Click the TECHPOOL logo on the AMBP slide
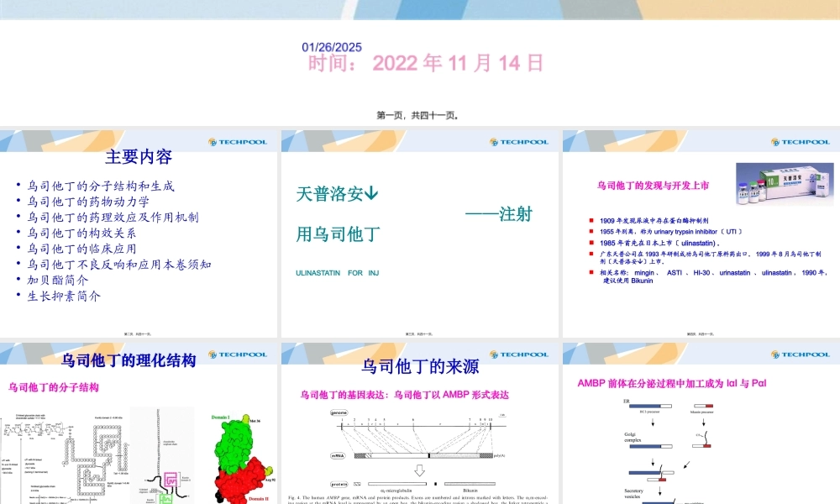The height and width of the screenshot is (504, 840). (799, 354)
